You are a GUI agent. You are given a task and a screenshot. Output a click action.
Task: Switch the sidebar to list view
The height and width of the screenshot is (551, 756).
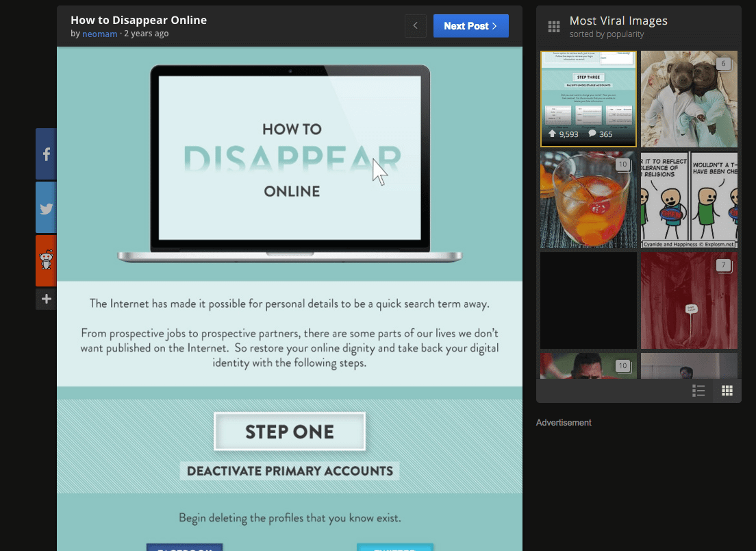click(x=698, y=391)
